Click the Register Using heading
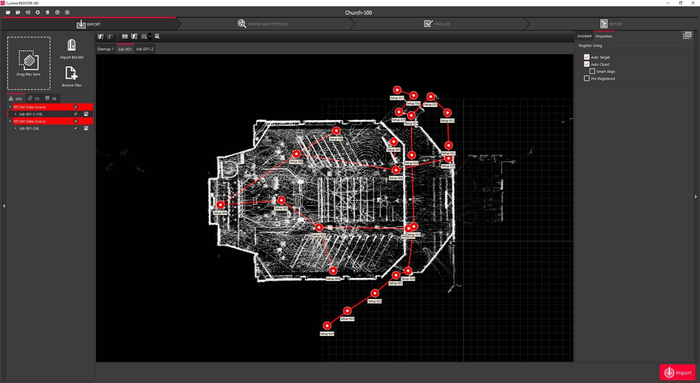 [x=590, y=46]
